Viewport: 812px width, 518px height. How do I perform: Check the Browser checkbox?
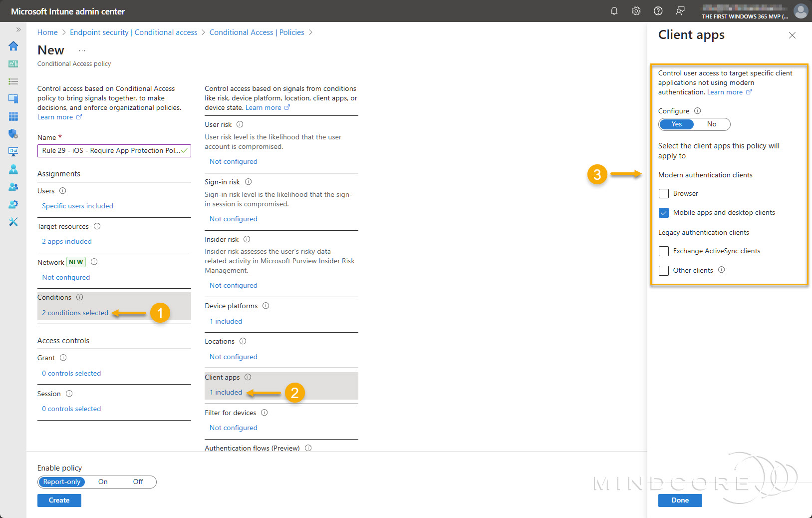(x=664, y=194)
